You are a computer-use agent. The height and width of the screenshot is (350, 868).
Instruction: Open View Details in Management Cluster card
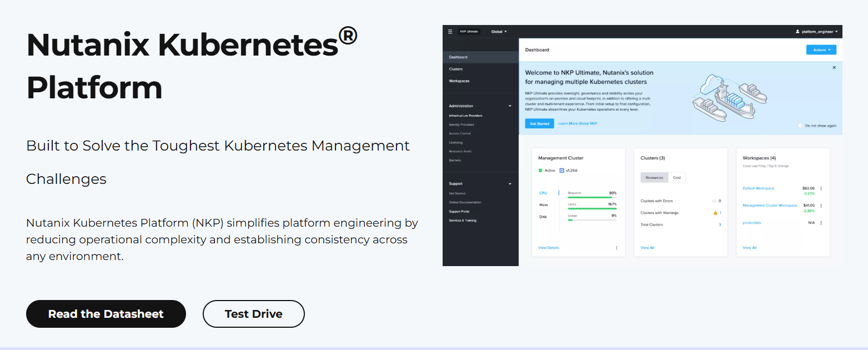[549, 248]
